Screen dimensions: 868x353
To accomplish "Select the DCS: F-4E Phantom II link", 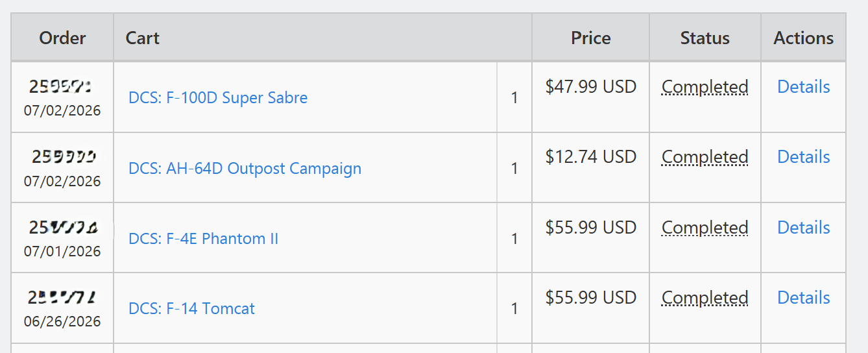I will click(x=203, y=239).
